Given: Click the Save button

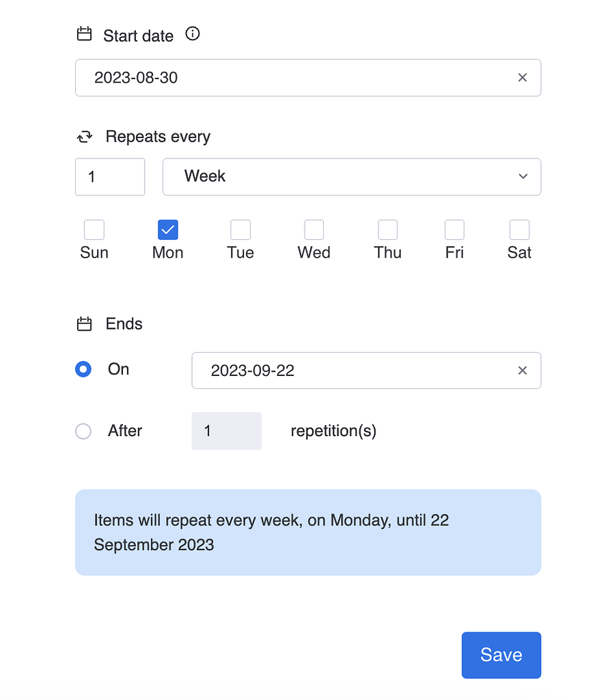Looking at the screenshot, I should pos(501,654).
